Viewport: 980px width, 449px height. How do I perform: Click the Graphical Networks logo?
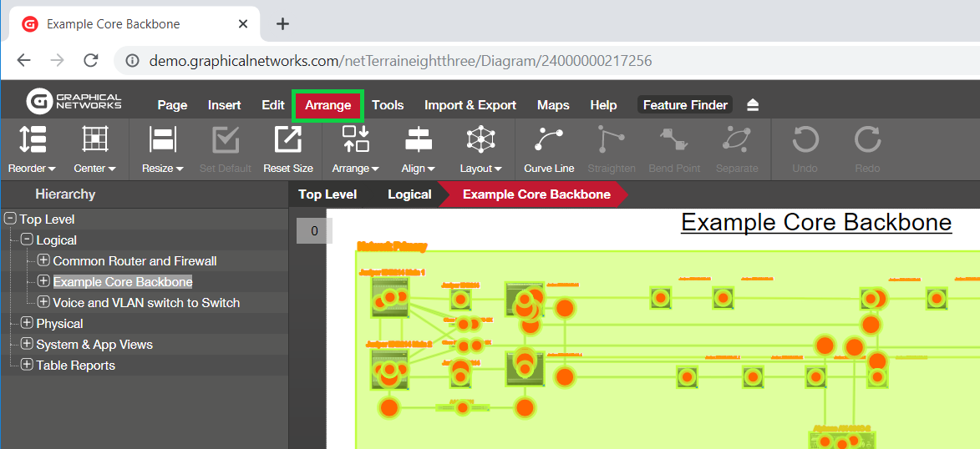[x=74, y=102]
